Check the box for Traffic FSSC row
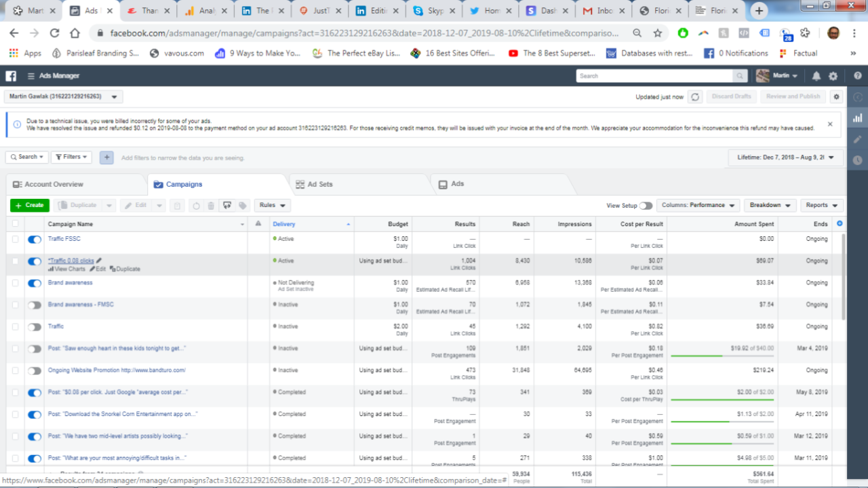This screenshot has width=868, height=488. pyautogui.click(x=16, y=239)
